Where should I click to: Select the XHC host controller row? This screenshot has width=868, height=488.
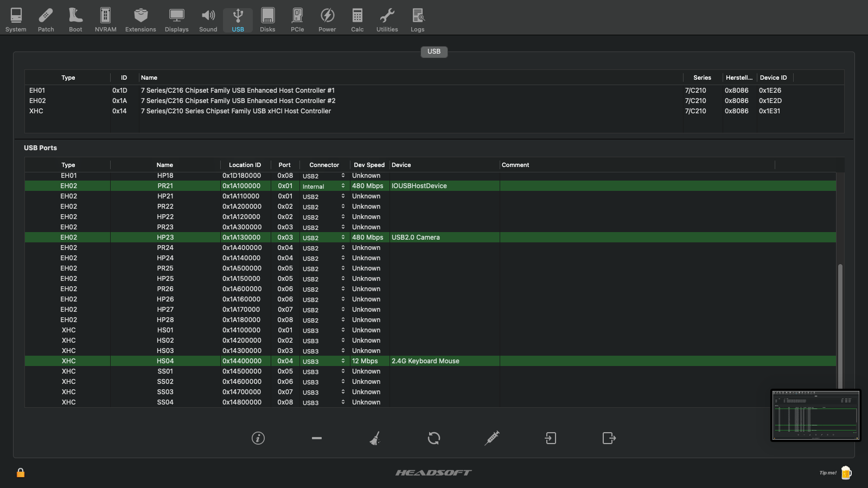tap(236, 111)
